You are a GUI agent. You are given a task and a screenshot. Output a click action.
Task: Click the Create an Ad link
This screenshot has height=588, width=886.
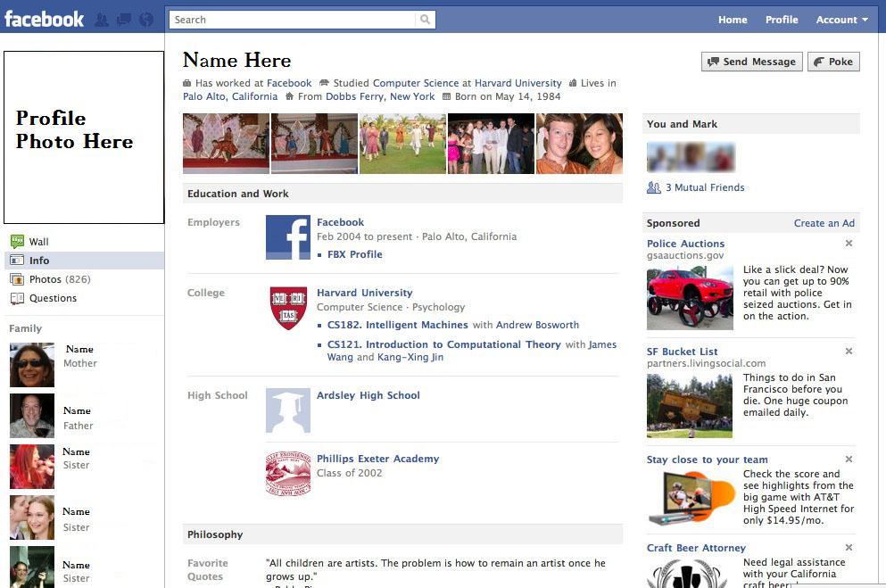(824, 223)
